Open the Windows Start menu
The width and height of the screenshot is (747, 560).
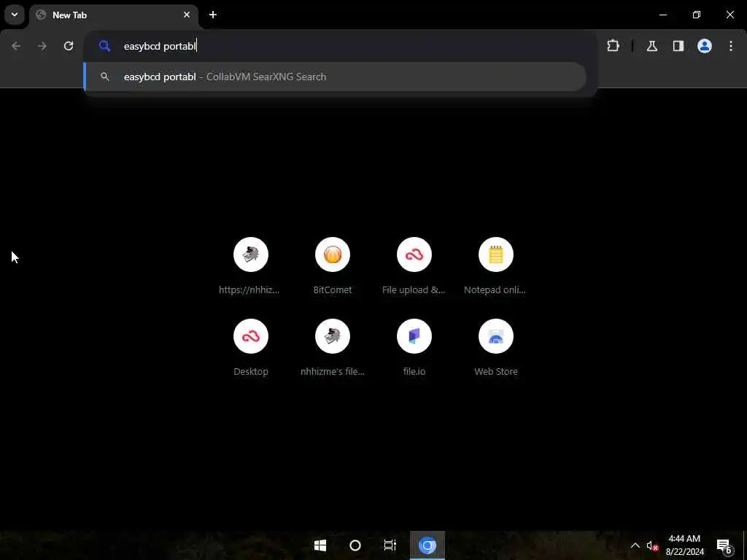click(x=320, y=545)
